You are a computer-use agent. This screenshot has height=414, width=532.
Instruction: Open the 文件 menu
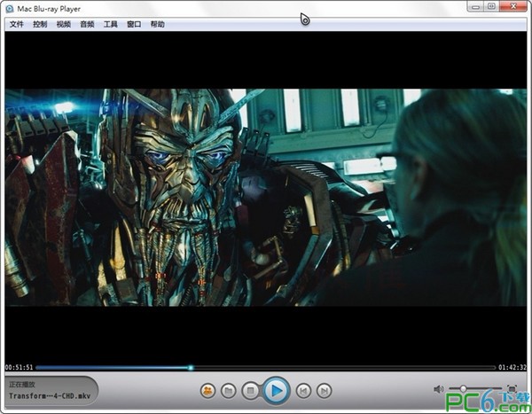tap(16, 24)
